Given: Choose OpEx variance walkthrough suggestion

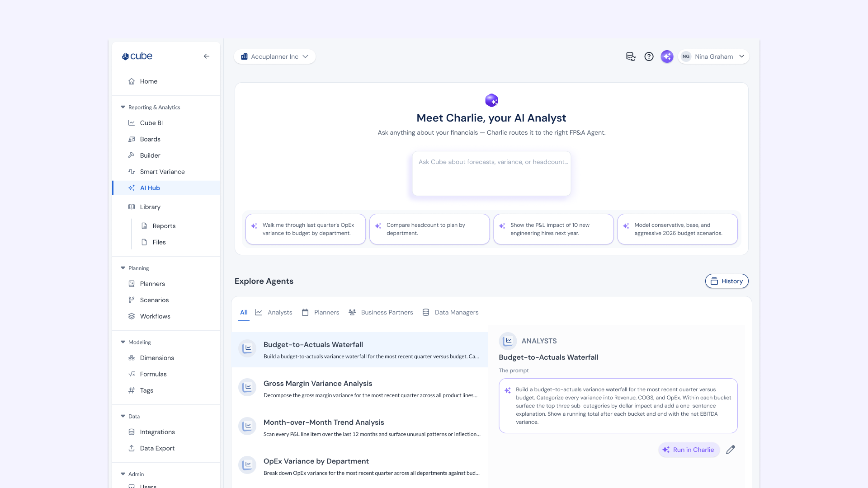Looking at the screenshot, I should pos(306,229).
